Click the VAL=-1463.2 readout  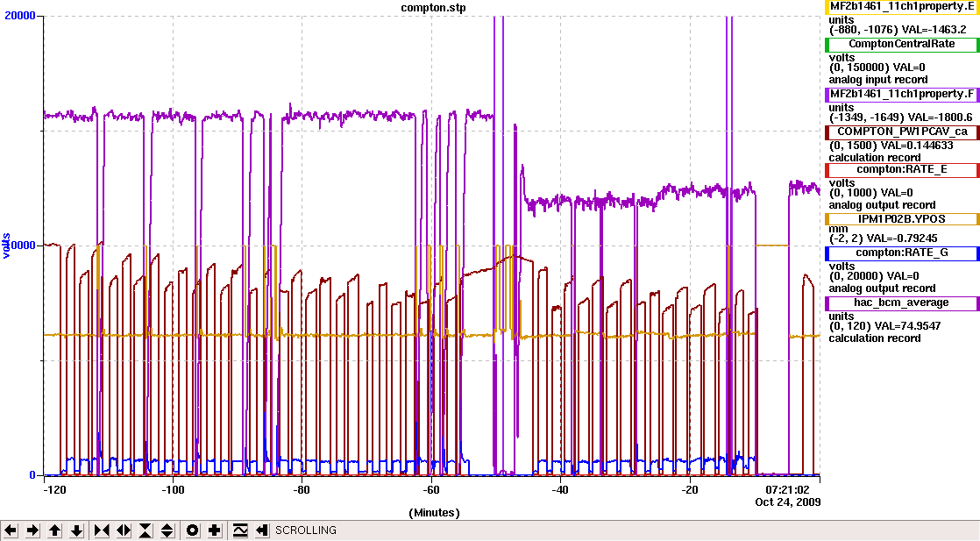[x=934, y=30]
